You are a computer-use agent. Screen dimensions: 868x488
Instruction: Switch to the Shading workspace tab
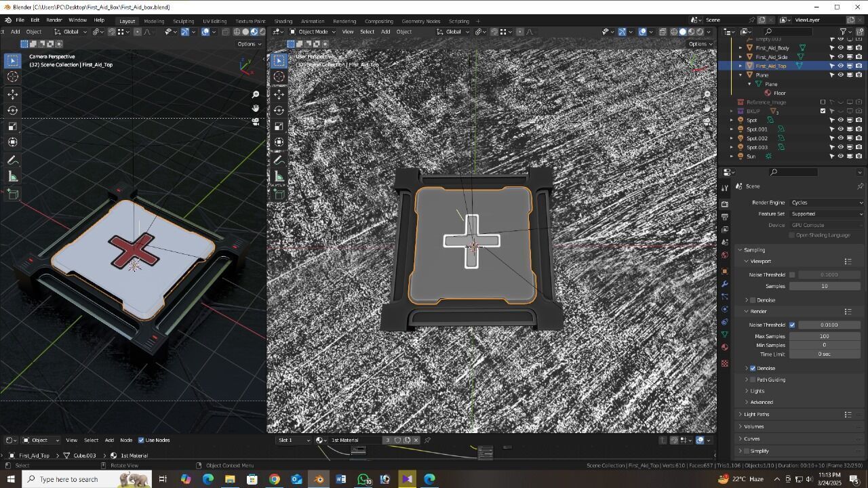click(x=283, y=21)
